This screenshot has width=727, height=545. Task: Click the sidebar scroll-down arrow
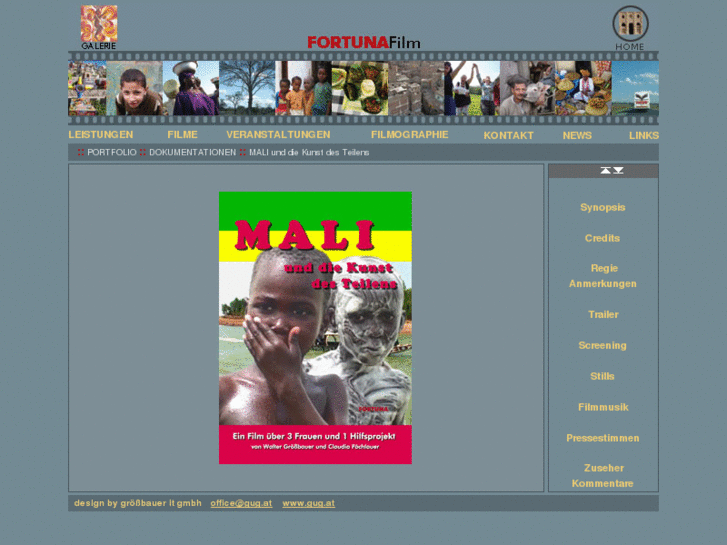click(619, 171)
